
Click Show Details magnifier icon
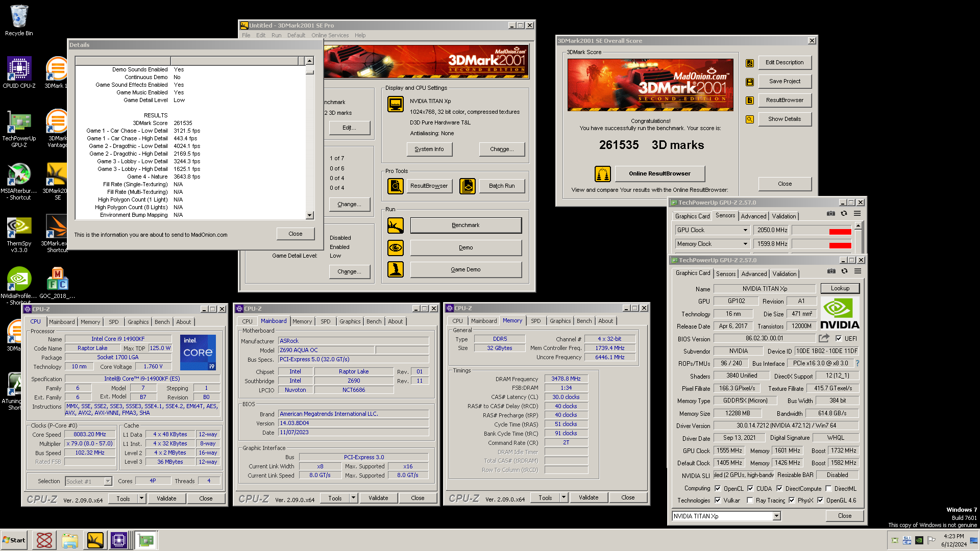click(x=750, y=119)
